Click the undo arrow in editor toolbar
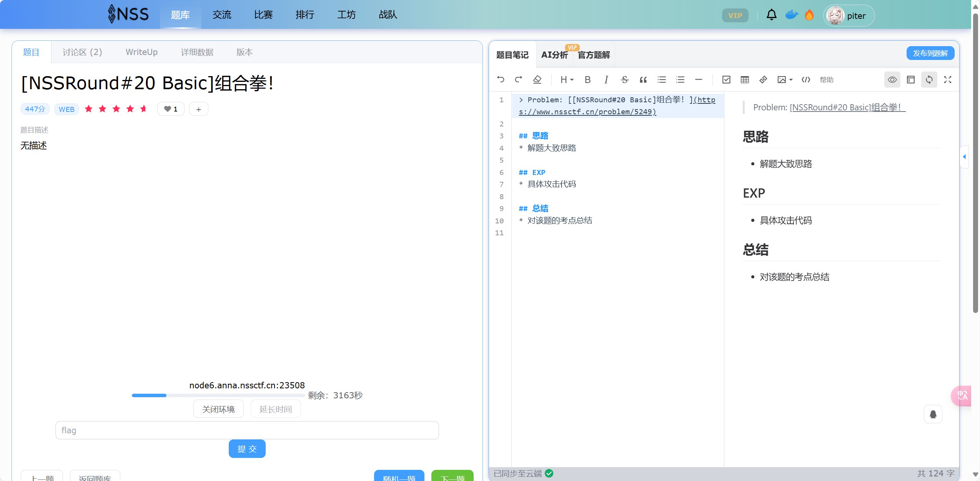Image resolution: width=980 pixels, height=481 pixels. click(501, 80)
